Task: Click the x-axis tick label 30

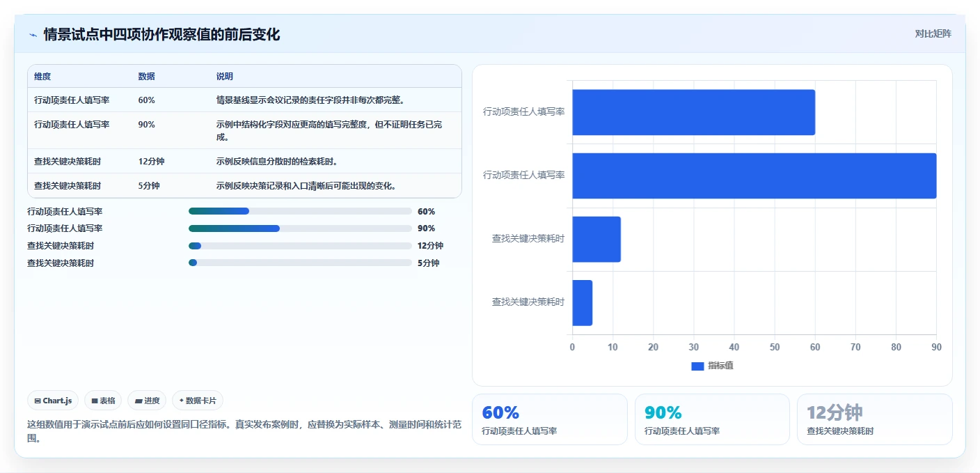Action: tap(693, 347)
